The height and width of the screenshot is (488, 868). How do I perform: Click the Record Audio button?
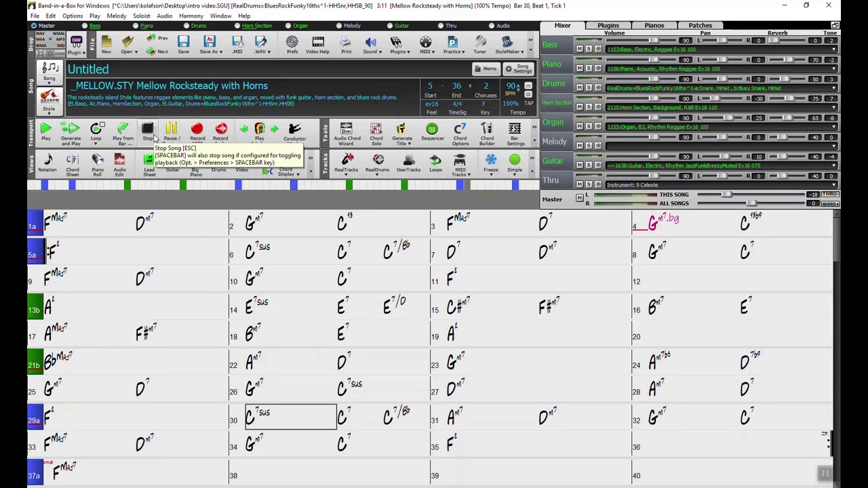point(221,131)
